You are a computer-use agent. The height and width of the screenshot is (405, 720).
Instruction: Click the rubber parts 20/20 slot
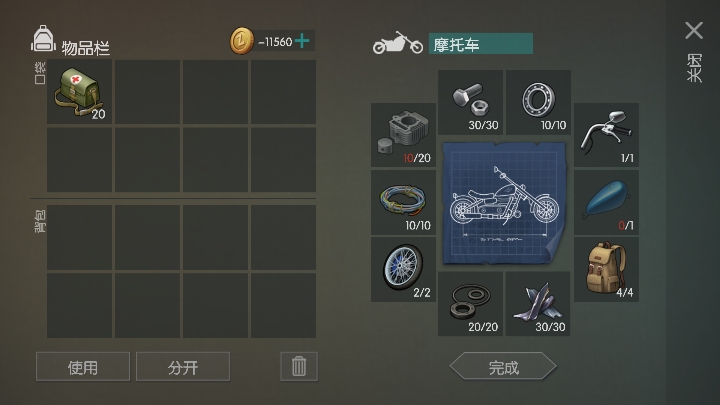[470, 304]
